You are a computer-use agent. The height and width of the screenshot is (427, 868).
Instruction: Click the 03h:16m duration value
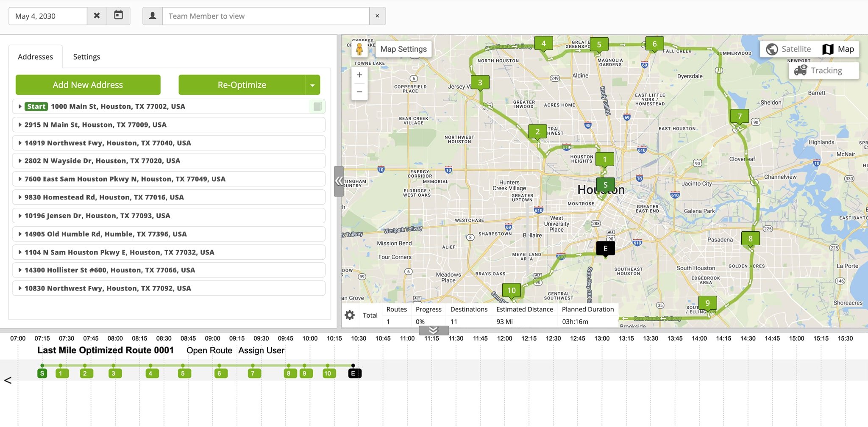pos(575,322)
